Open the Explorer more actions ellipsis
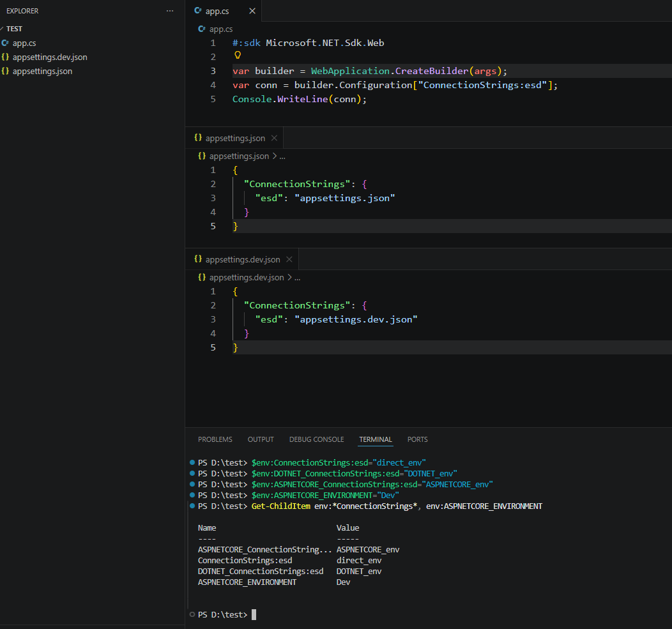This screenshot has height=629, width=672. point(170,11)
